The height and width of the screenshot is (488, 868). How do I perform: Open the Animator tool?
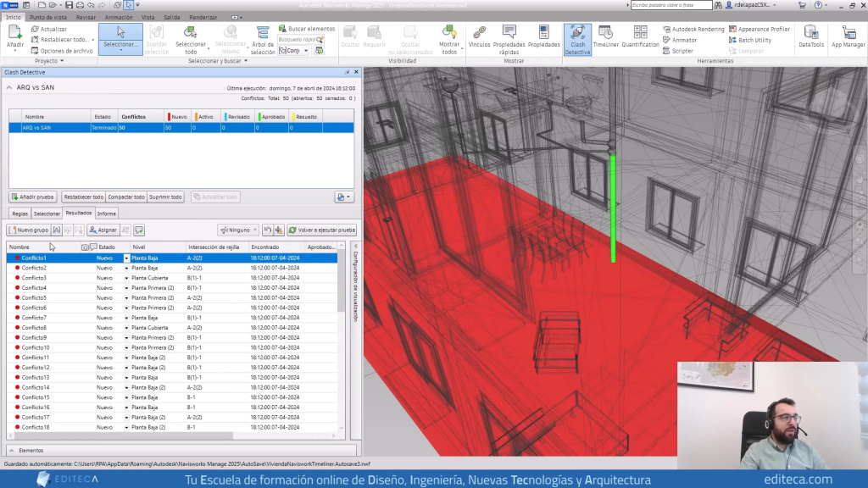(680, 40)
